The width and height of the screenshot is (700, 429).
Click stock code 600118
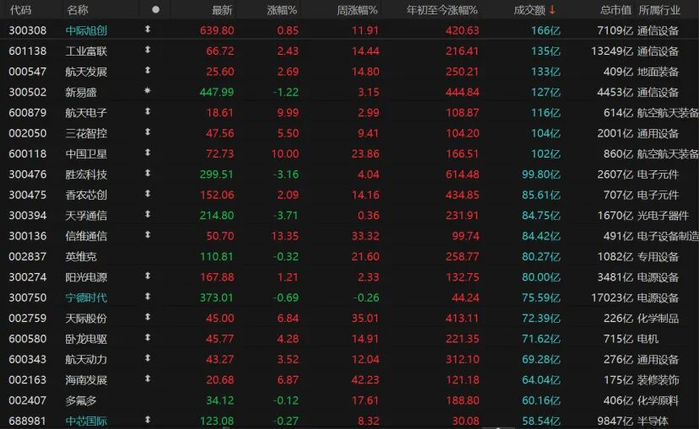pyautogui.click(x=28, y=154)
